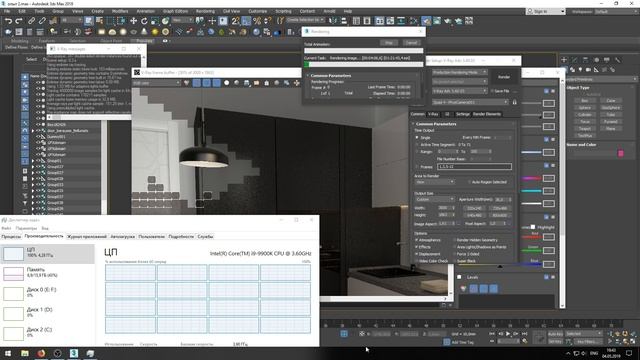Click the Frames text input field
The width and height of the screenshot is (640, 360).
point(474,167)
